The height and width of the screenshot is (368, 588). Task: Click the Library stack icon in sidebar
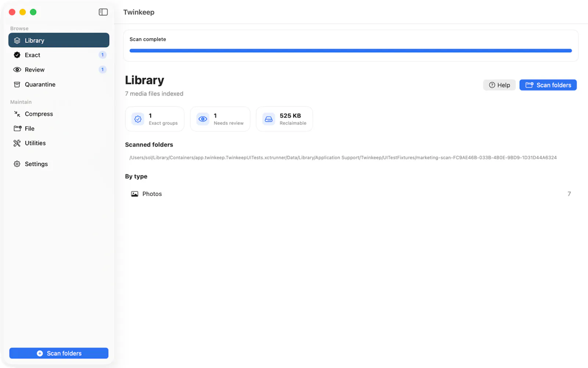[x=17, y=40]
